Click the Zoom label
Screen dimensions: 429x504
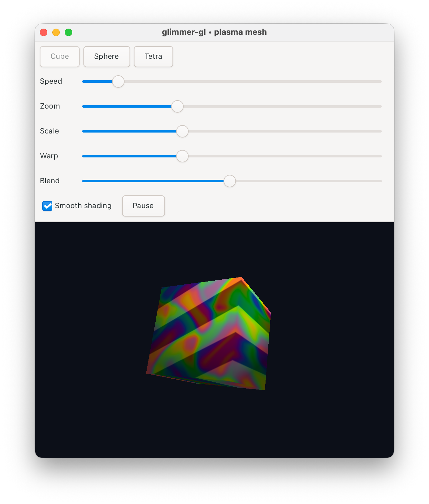50,106
